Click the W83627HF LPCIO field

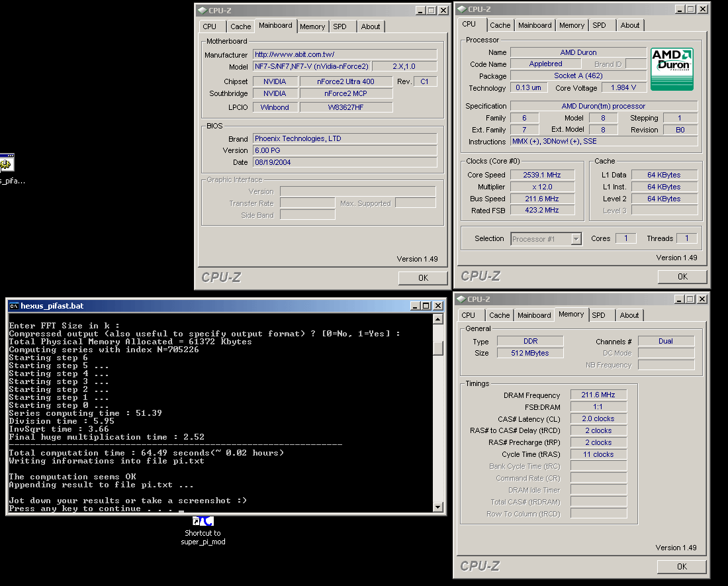click(x=346, y=107)
